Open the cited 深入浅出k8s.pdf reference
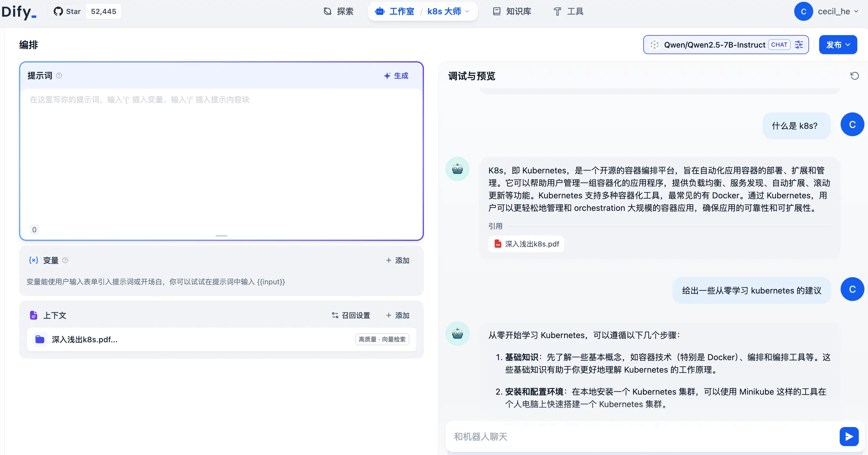Viewport: 868px width, 455px height. tap(526, 244)
